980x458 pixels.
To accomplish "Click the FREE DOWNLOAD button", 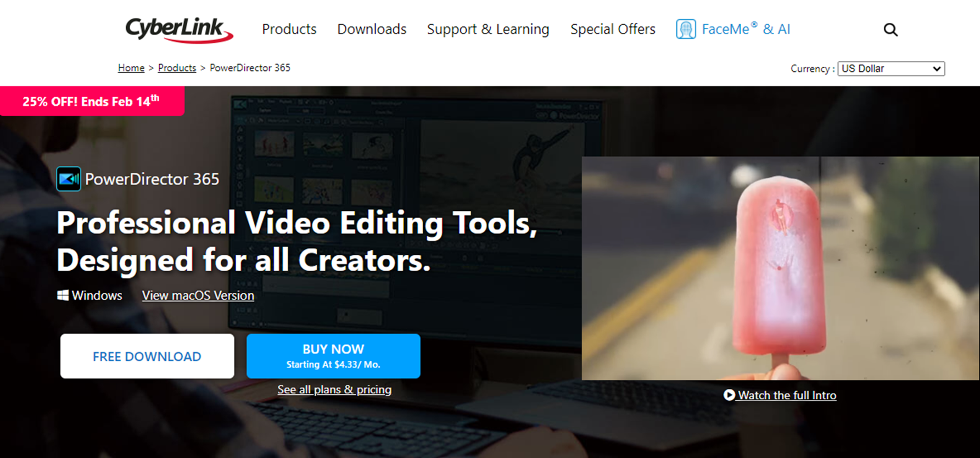I will [147, 356].
